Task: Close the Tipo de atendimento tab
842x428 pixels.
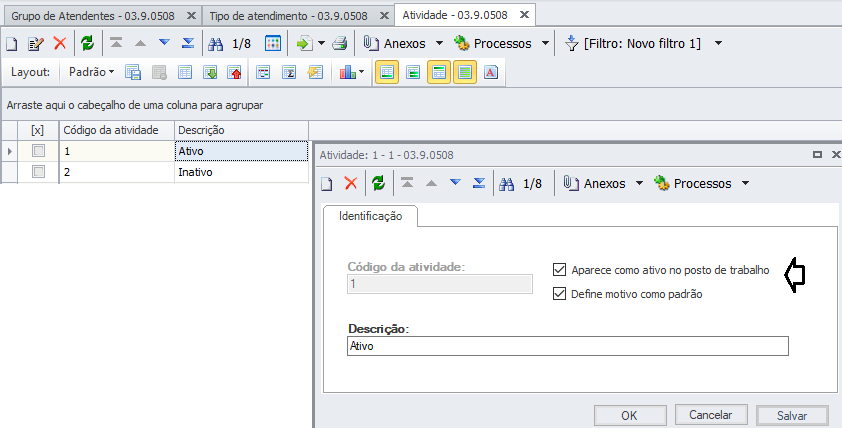Action: [383, 16]
